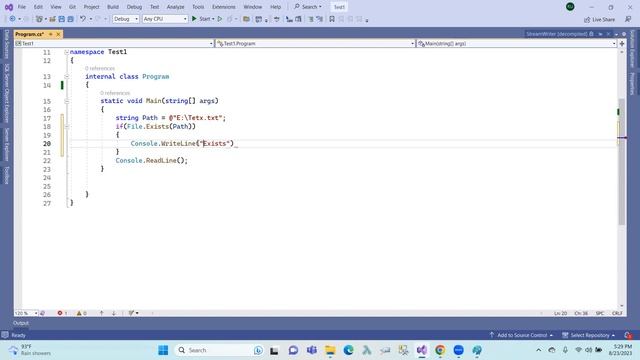
Task: Click the folder browse toolbar icon
Action: (x=246, y=19)
